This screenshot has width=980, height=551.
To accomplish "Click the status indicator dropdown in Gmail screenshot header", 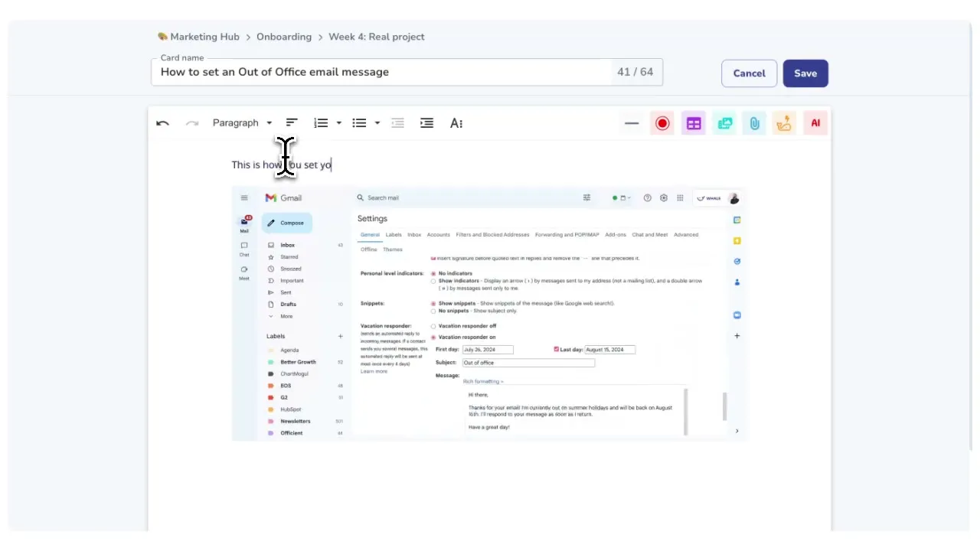I will pyautogui.click(x=621, y=197).
